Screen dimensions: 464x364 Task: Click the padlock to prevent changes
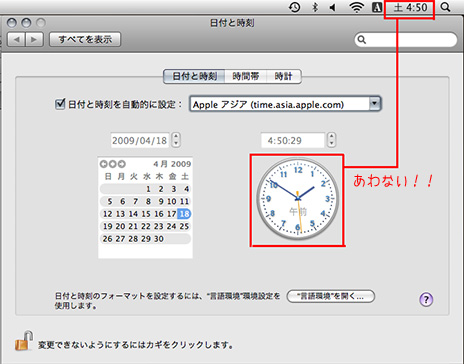[24, 341]
